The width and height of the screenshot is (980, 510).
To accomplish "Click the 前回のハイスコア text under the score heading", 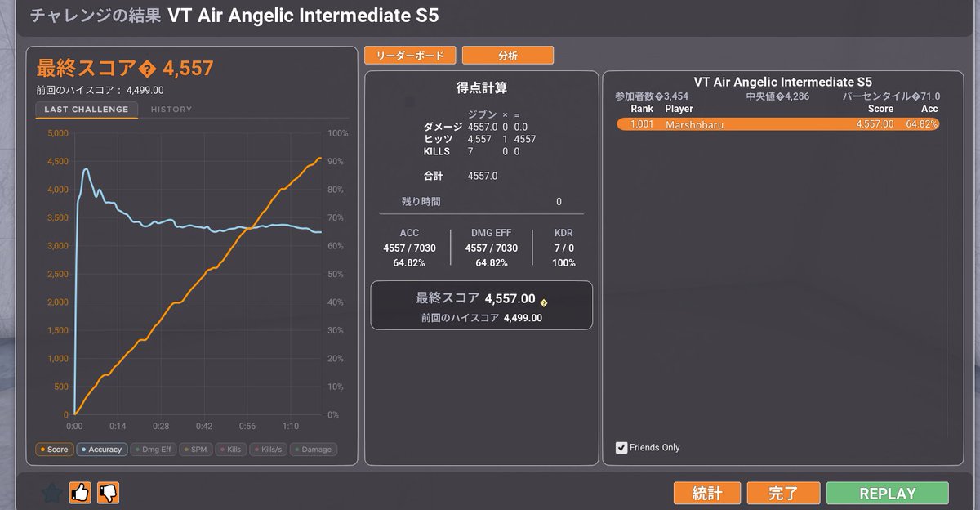I will pyautogui.click(x=100, y=91).
